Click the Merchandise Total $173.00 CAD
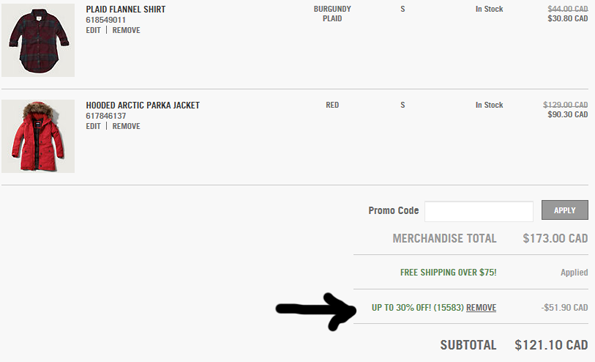 [555, 238]
